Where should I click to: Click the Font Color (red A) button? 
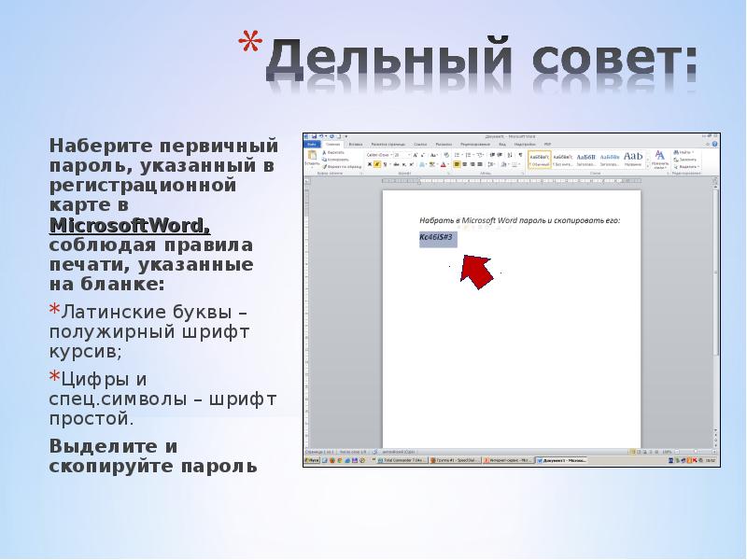444,164
